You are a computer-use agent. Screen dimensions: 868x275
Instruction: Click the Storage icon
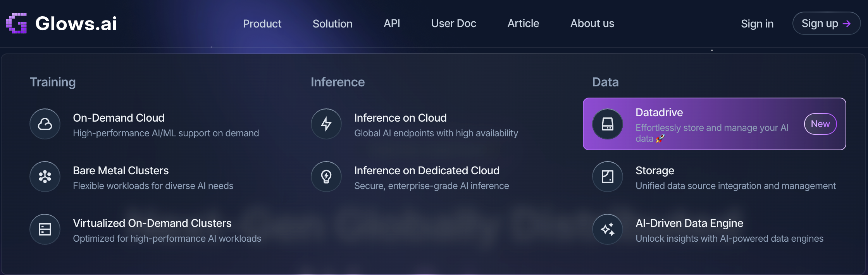[x=607, y=177]
